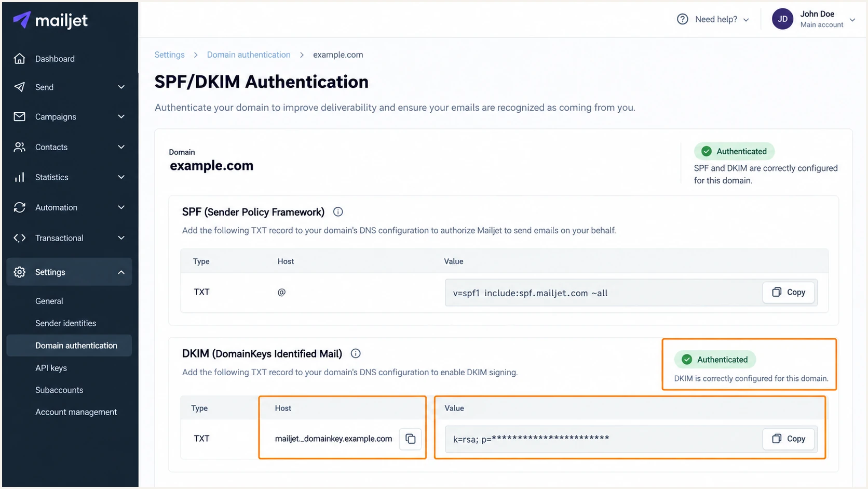Show DKIM info tooltip icon
The width and height of the screenshot is (868, 489).
356,353
